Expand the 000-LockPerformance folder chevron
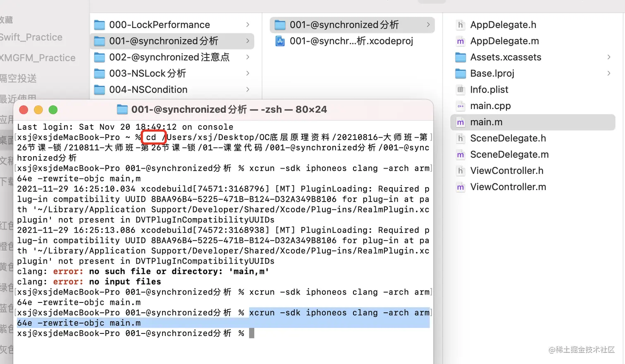Image resolution: width=625 pixels, height=364 pixels. pyautogui.click(x=248, y=25)
